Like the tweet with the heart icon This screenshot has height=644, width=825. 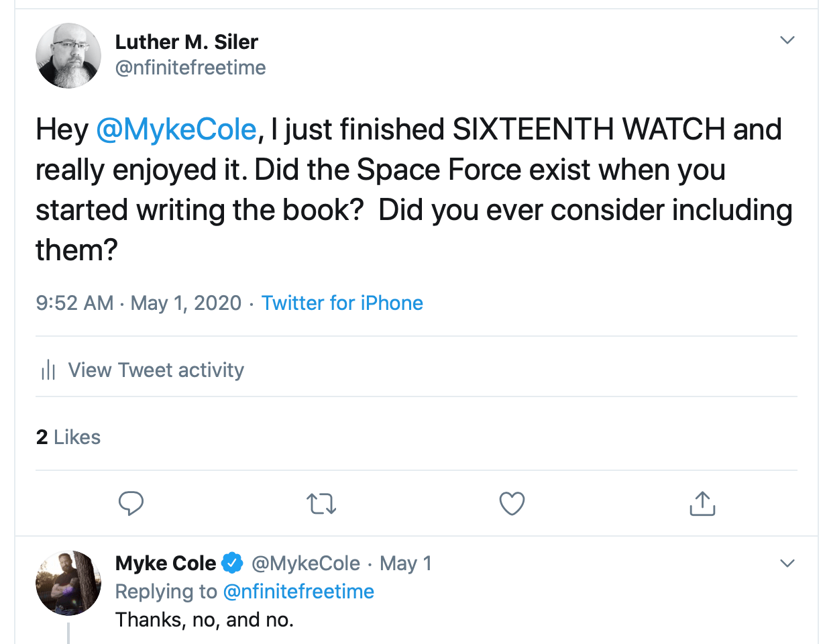pyautogui.click(x=512, y=503)
